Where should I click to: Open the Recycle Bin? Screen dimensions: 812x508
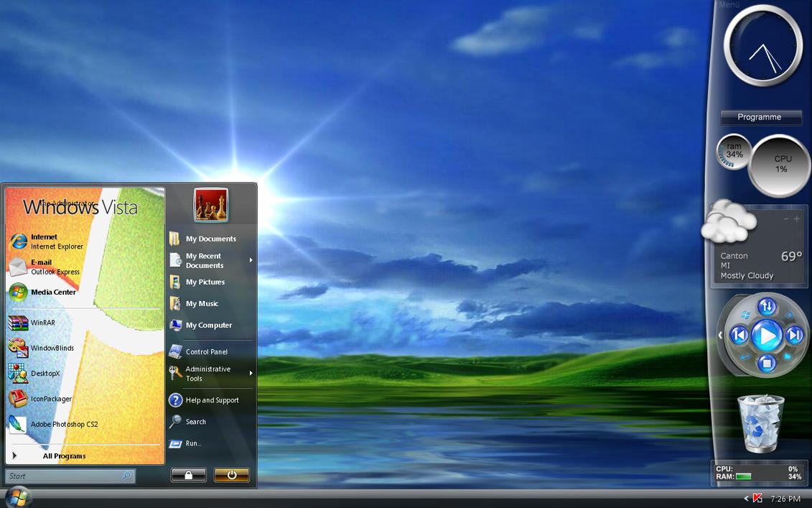pyautogui.click(x=761, y=423)
